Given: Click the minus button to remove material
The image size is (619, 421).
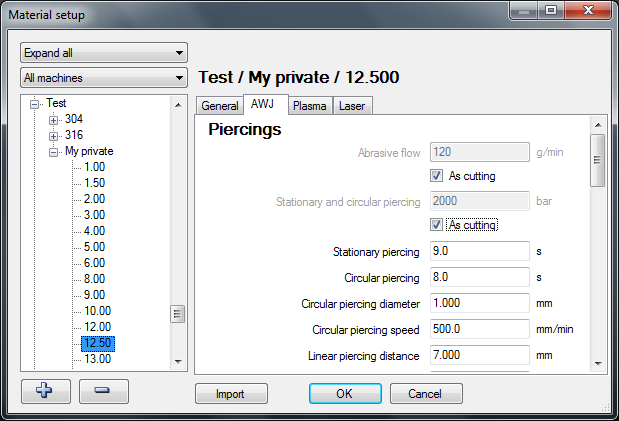Looking at the screenshot, I should (102, 390).
